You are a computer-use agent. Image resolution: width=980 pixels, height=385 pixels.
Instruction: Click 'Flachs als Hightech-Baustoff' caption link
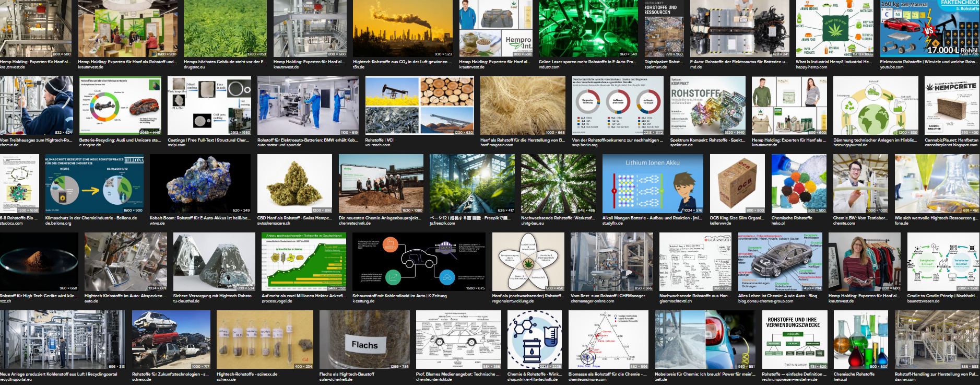click(x=347, y=374)
